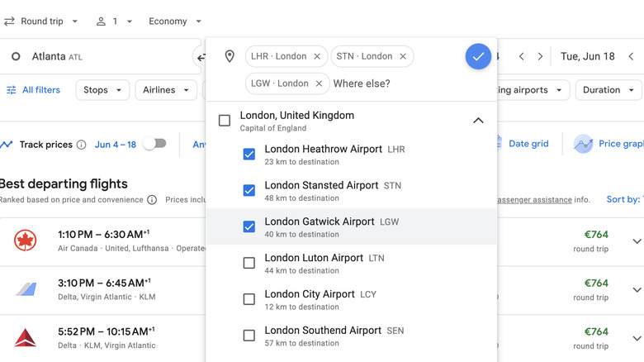
Task: Uncheck London Heathrow Airport checkbox
Action: coord(249,155)
